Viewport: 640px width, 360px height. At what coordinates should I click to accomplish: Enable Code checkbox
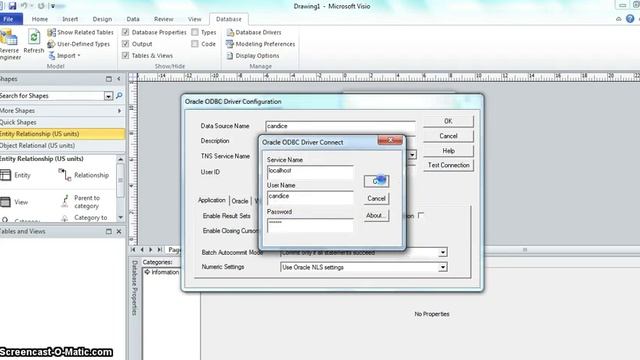[195, 44]
